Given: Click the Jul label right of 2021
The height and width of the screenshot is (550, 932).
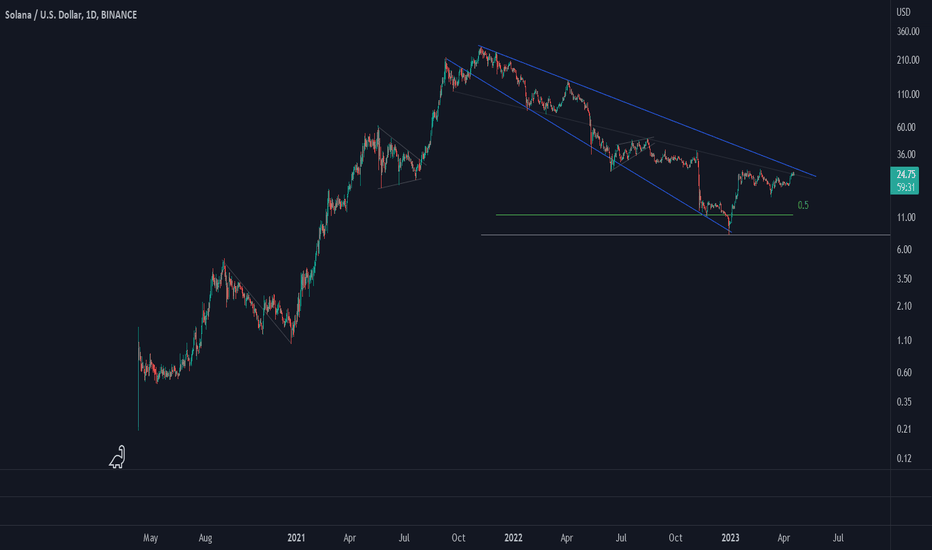Looking at the screenshot, I should pos(404,538).
